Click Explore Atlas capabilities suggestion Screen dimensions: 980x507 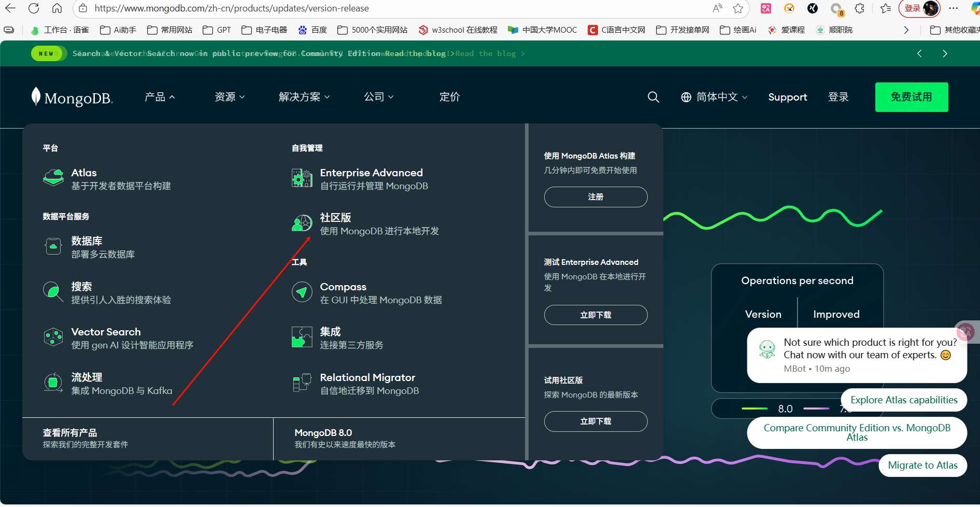tap(904, 400)
